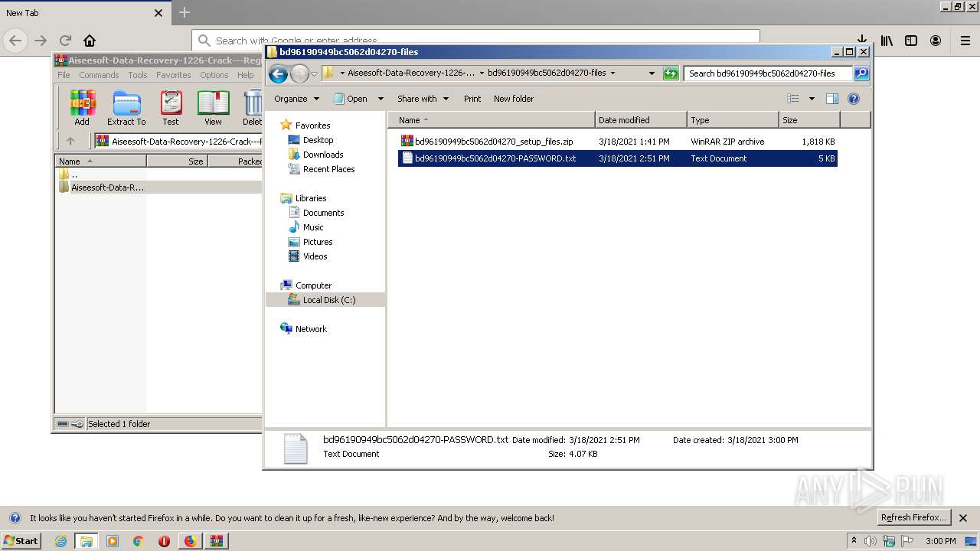Open WinRAR File menu
980x551 pixels.
[64, 75]
